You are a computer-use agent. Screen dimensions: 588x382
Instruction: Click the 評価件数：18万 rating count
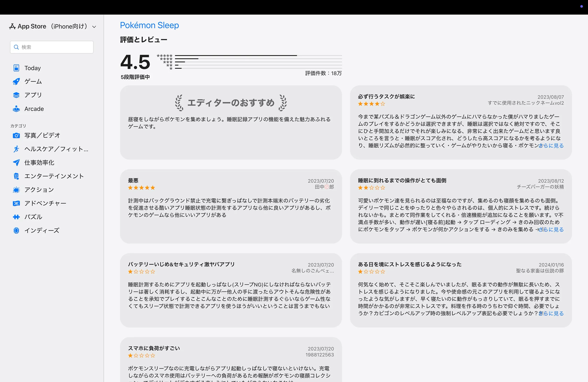323,73
